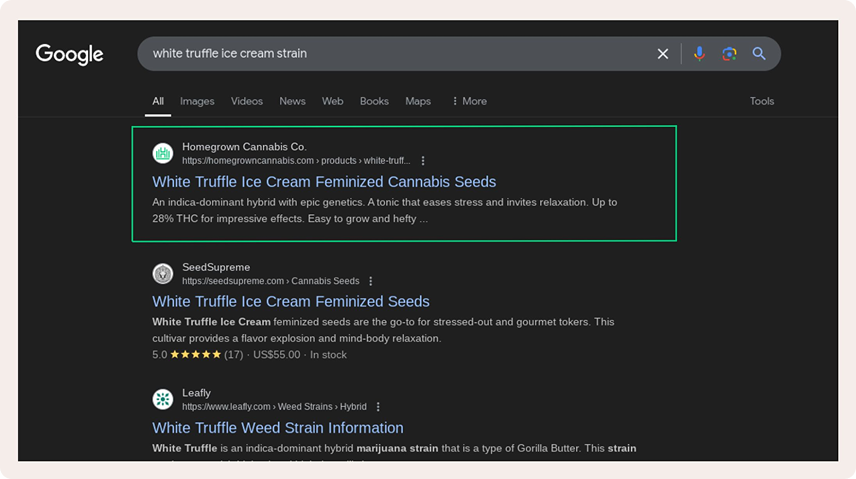Open White Truffle Ice Cream Feminized Cannabis Seeds link
Screen dimensions: 856x479
tap(324, 182)
